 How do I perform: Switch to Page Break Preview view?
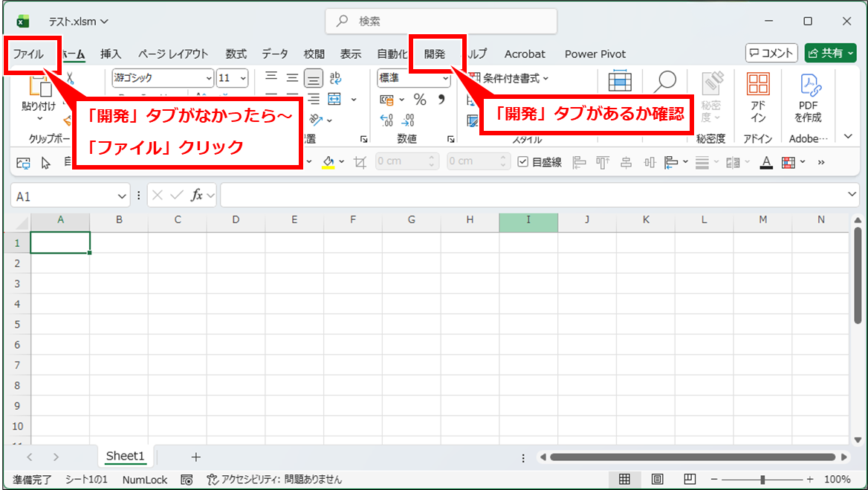pos(689,480)
